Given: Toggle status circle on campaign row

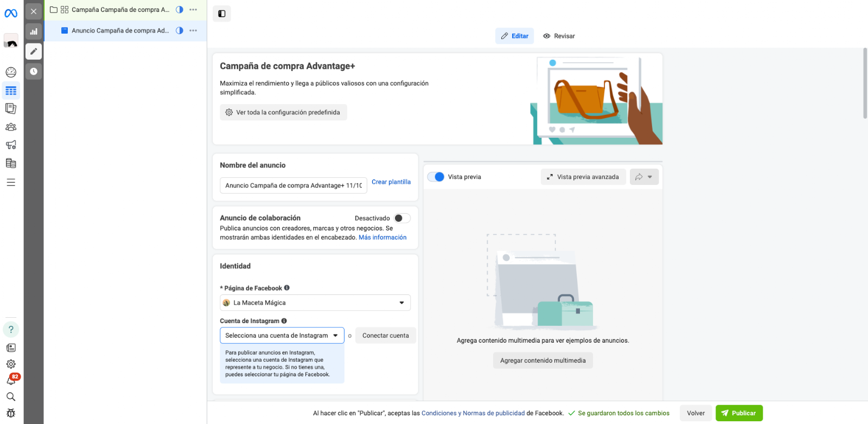Looking at the screenshot, I should click(x=180, y=10).
